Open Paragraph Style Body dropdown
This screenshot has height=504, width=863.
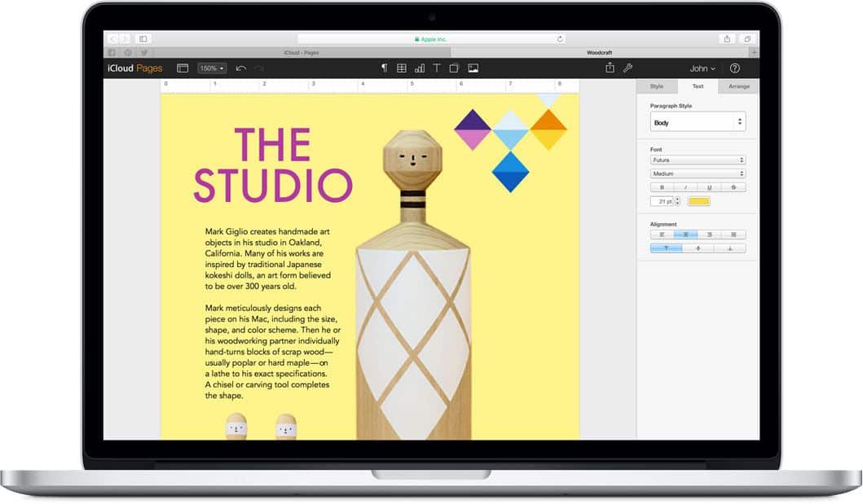(698, 122)
